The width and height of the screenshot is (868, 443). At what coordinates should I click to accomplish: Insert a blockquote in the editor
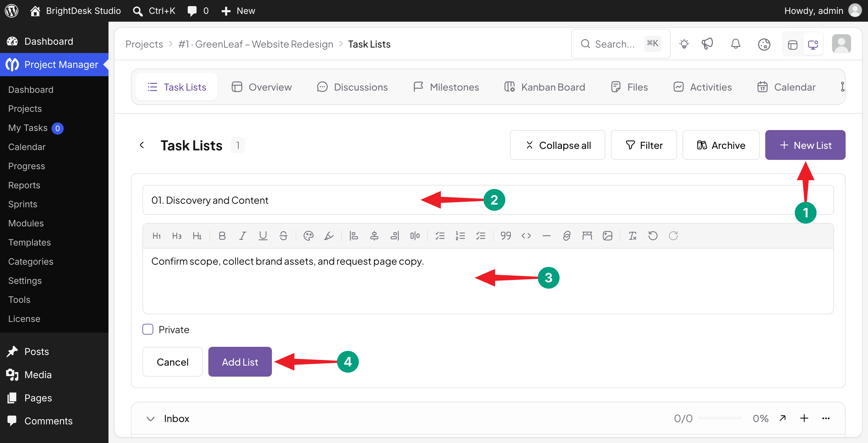tap(505, 236)
